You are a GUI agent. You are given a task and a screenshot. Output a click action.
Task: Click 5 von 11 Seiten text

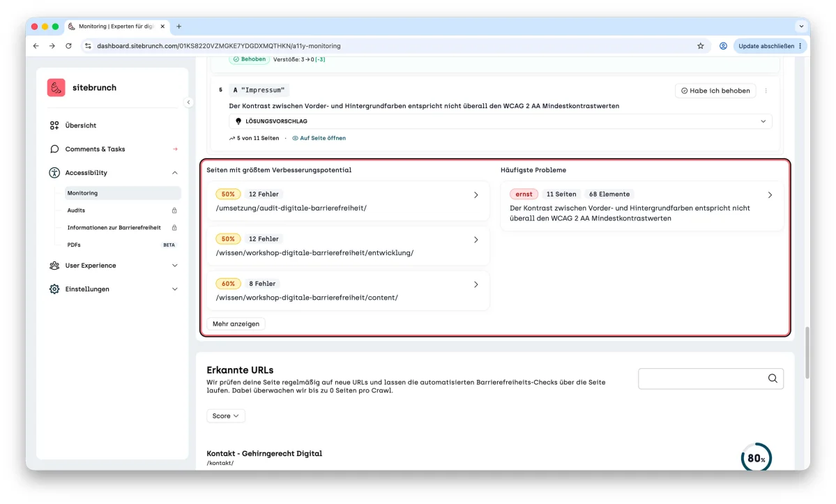(258, 138)
